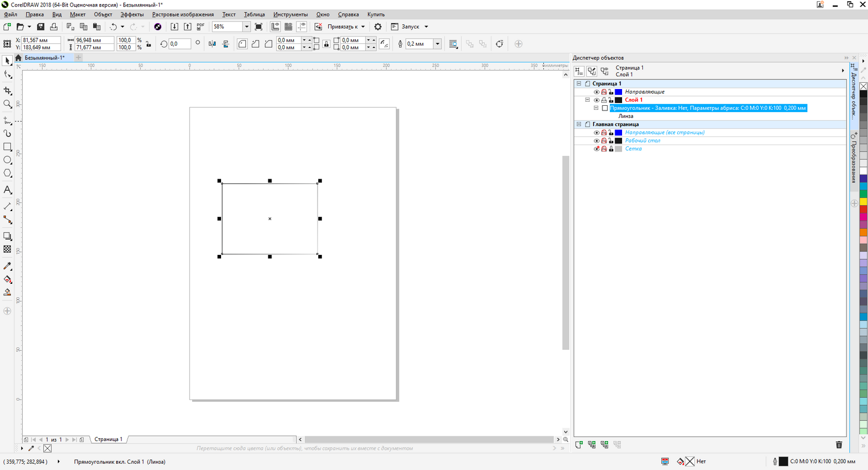Pick the Crop tool
This screenshot has height=470, width=868.
tap(8, 91)
